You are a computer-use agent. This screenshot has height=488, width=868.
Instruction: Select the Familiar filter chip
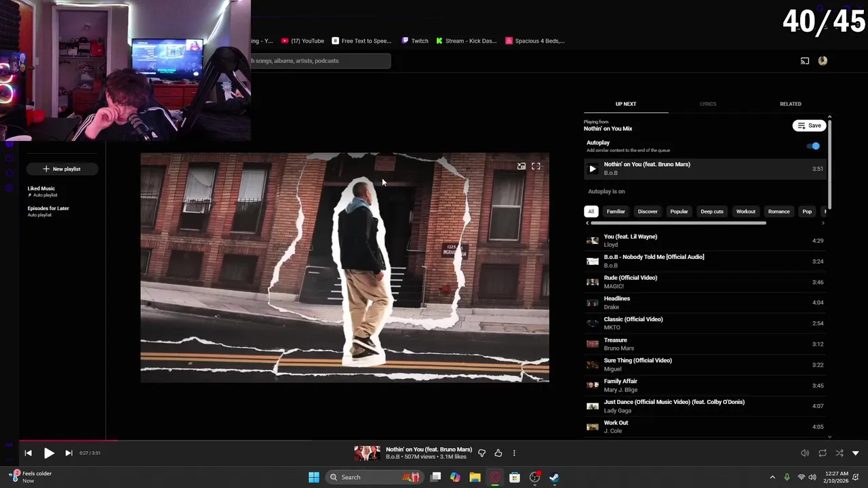coord(616,211)
